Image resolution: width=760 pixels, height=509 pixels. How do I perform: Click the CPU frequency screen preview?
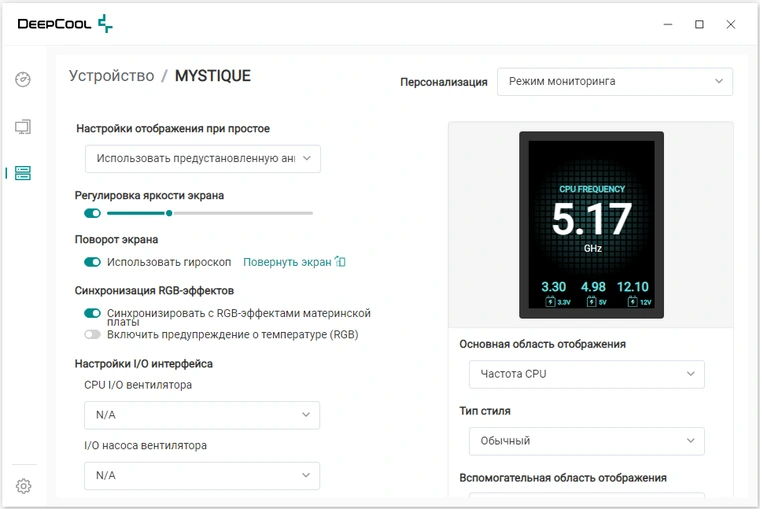[x=591, y=225]
